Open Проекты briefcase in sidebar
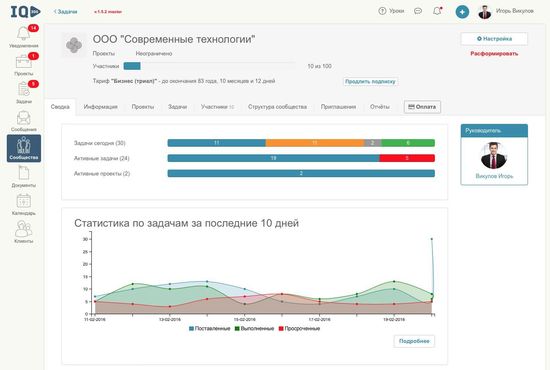The image size is (550, 370). click(x=24, y=65)
